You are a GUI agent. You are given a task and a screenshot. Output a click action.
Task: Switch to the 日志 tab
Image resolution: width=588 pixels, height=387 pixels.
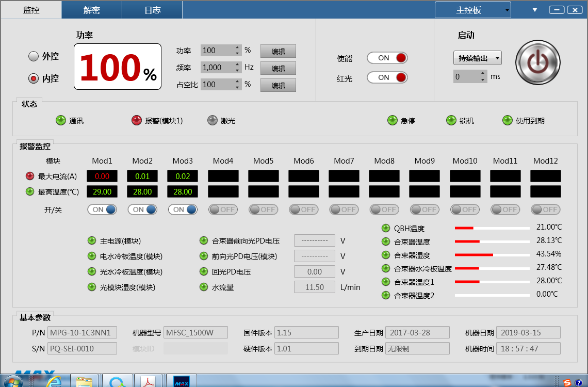click(x=152, y=10)
